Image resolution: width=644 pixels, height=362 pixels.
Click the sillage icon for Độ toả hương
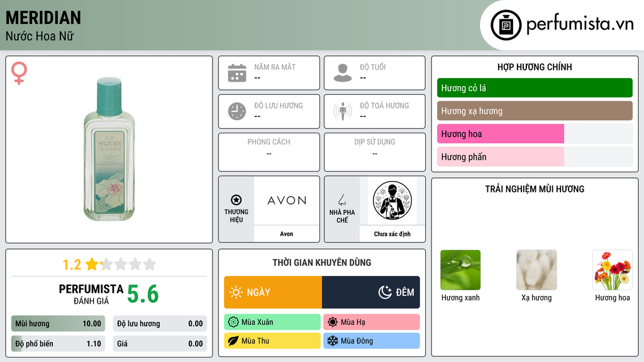pos(343,111)
